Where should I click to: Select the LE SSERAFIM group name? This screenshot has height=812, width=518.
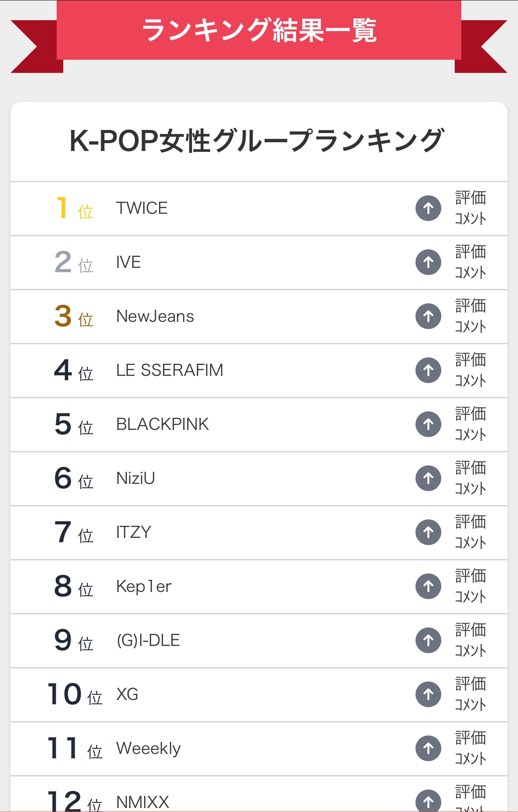[x=170, y=370]
